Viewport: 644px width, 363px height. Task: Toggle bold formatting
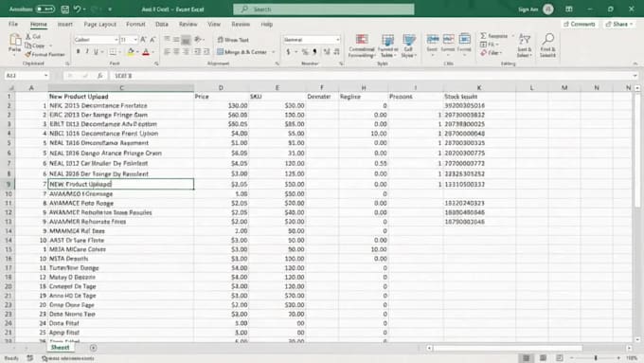point(78,52)
